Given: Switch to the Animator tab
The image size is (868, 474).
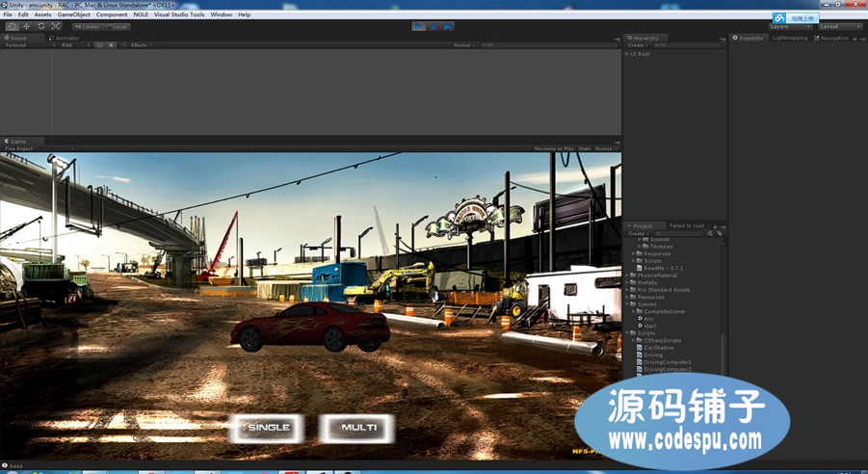Looking at the screenshot, I should 65,39.
